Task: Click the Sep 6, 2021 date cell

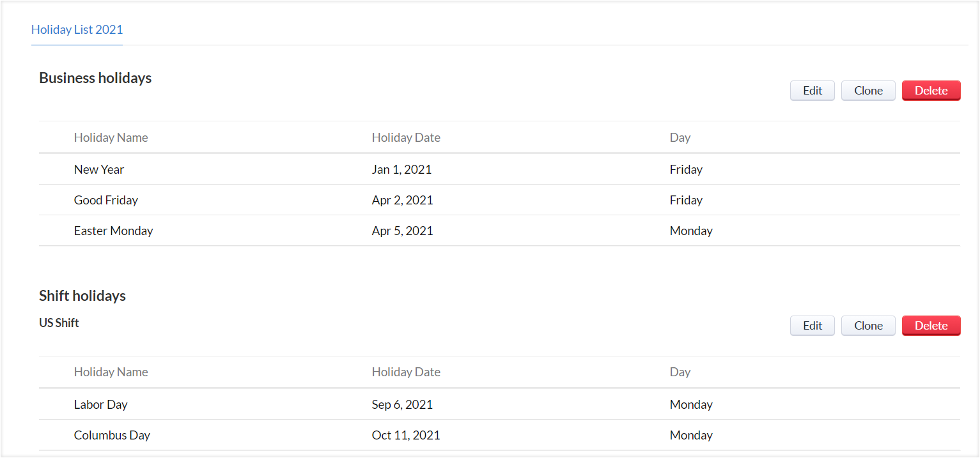Action: (x=402, y=404)
